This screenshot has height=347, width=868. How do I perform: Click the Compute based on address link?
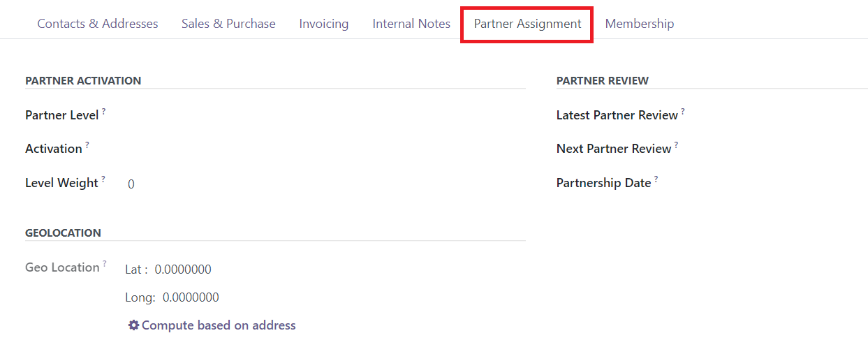point(212,325)
